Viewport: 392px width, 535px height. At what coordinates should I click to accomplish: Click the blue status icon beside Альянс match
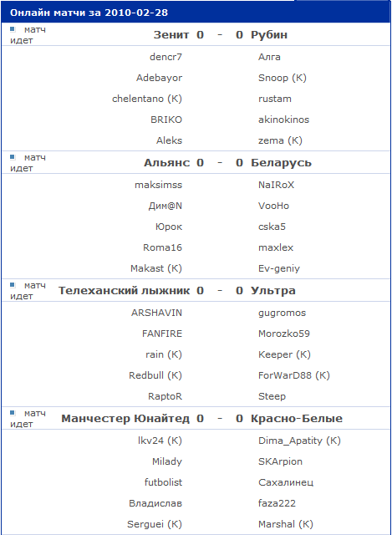click(13, 157)
